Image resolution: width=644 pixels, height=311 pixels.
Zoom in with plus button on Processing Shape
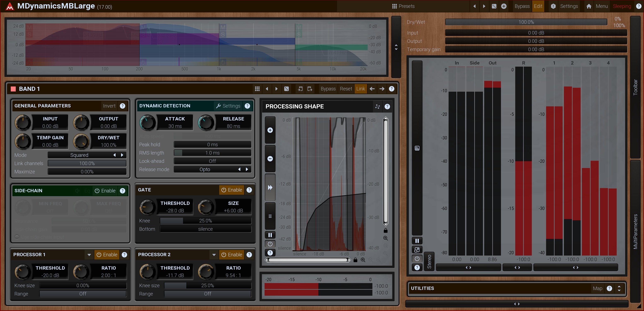pyautogui.click(x=270, y=130)
